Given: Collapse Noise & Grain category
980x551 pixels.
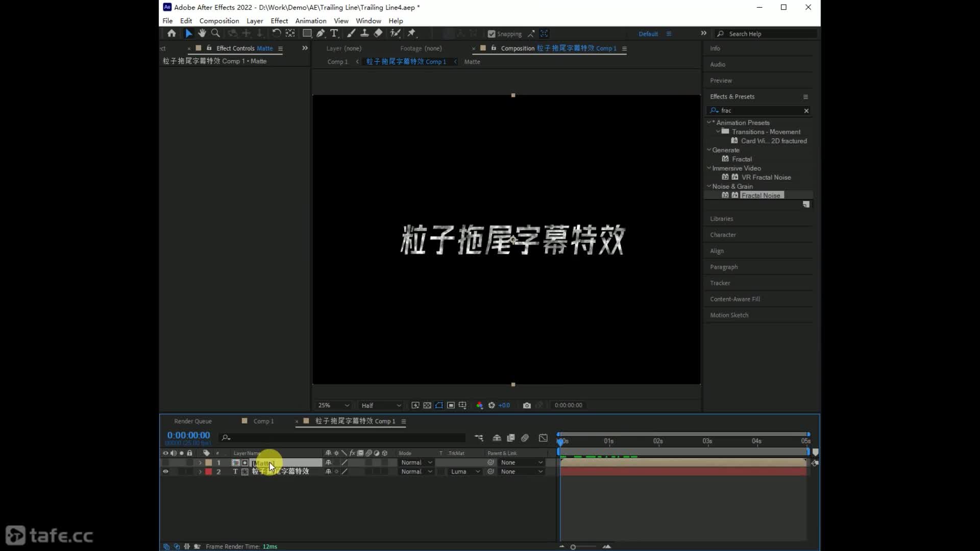Looking at the screenshot, I should [x=708, y=186].
